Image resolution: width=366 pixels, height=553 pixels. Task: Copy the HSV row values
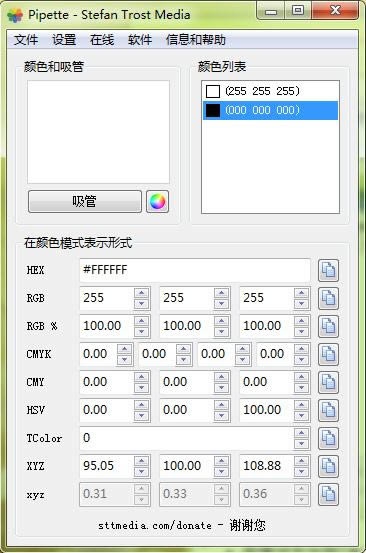point(328,410)
